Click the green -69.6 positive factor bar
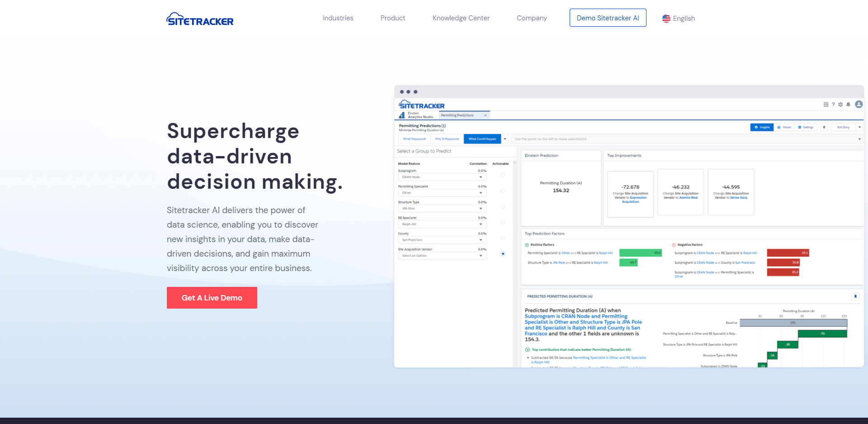The image size is (868, 424). click(641, 253)
